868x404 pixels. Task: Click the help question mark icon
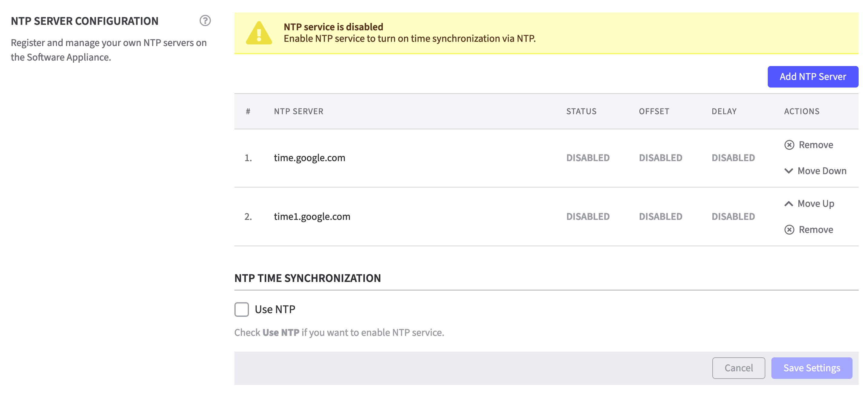pyautogui.click(x=205, y=21)
